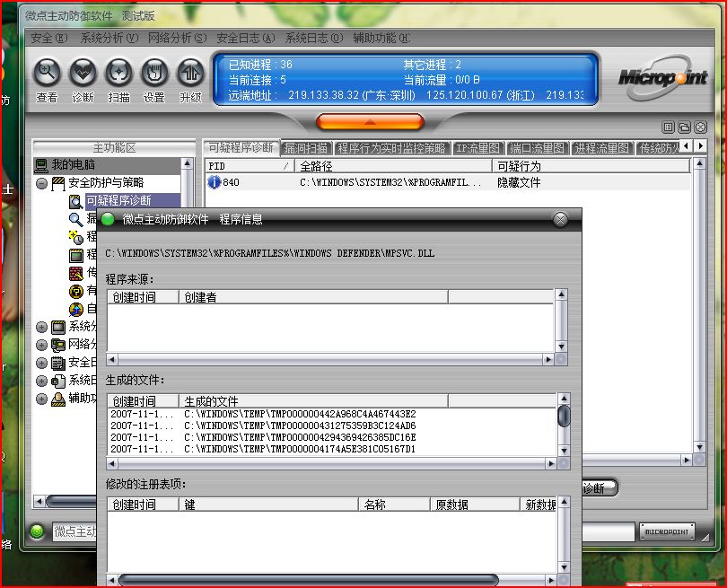The image size is (727, 588).
Task: Select the process row with PID 840
Action: coord(448,182)
